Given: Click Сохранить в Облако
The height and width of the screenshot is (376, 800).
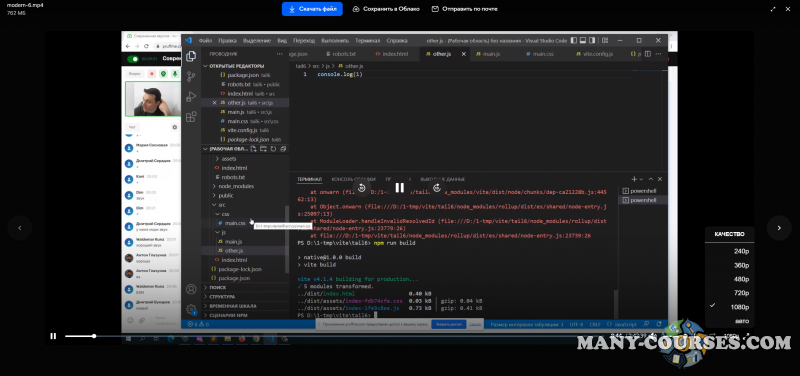Looking at the screenshot, I should [x=386, y=9].
